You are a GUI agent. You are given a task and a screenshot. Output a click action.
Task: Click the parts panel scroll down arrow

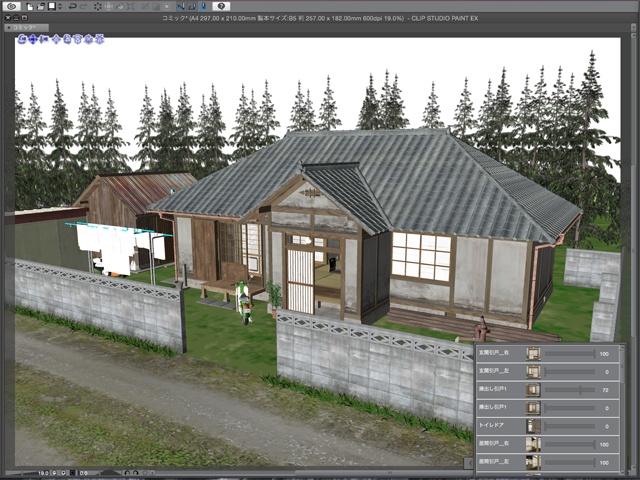click(622, 472)
